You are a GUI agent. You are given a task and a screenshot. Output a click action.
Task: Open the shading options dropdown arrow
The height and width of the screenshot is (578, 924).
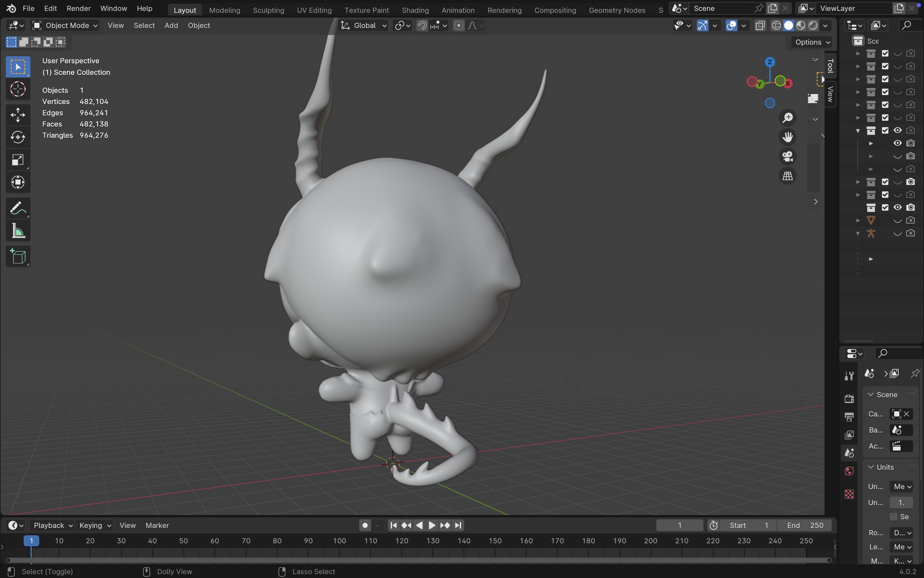pyautogui.click(x=826, y=26)
